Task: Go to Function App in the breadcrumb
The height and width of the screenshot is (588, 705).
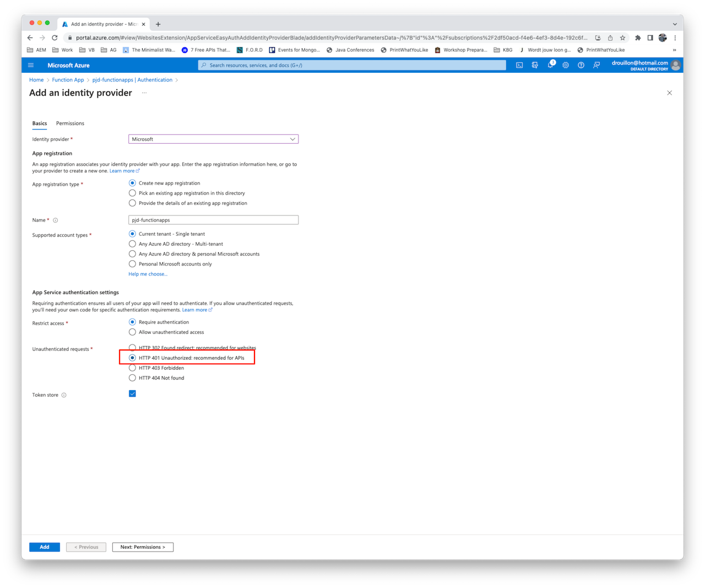Action: (x=68, y=80)
